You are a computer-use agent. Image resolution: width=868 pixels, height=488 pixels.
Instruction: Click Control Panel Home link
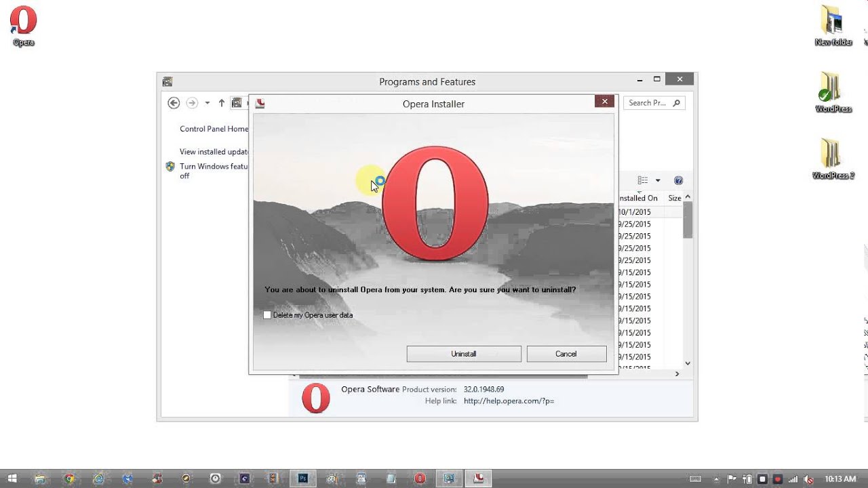pyautogui.click(x=214, y=129)
